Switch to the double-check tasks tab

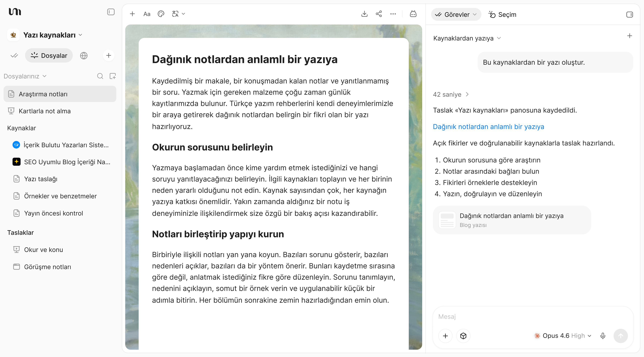click(14, 55)
